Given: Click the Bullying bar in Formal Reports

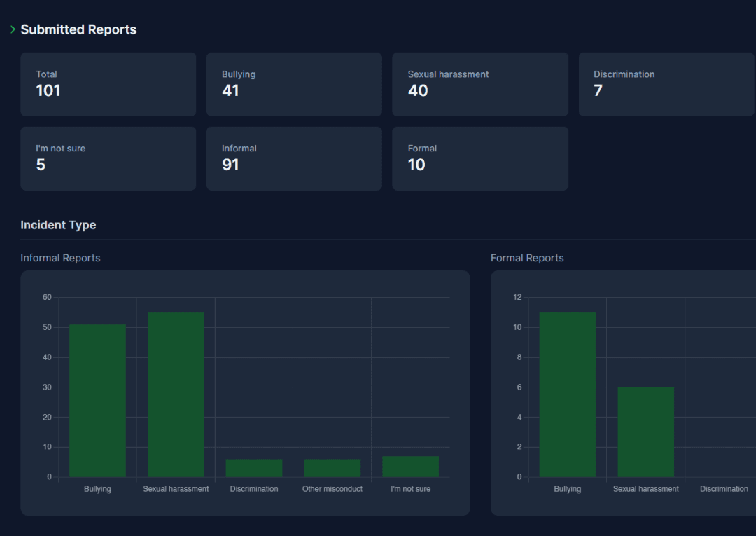Looking at the screenshot, I should [x=568, y=394].
